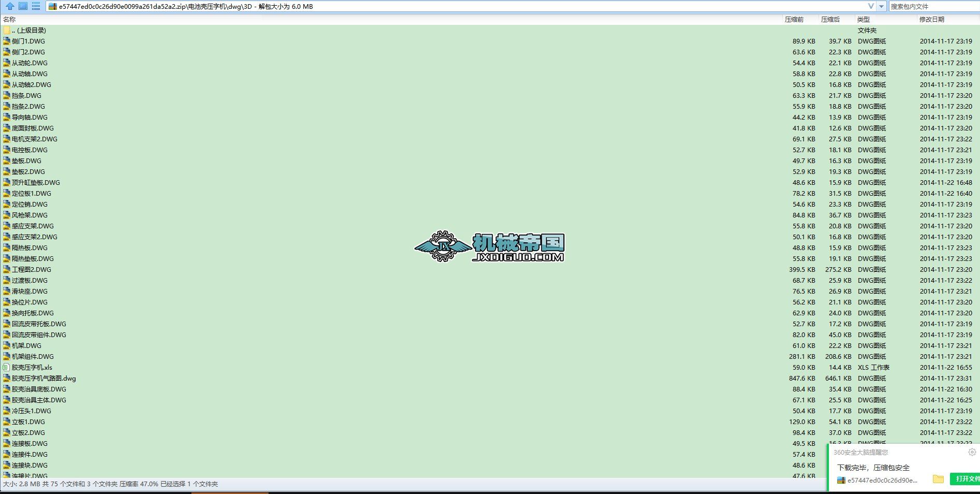Select the 顶升缸垫板.DWG file icon
This screenshot has height=494, width=980.
click(6, 182)
